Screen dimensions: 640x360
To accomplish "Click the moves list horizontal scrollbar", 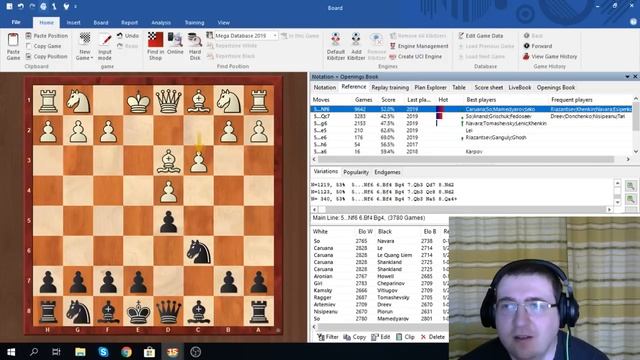I will 471,159.
